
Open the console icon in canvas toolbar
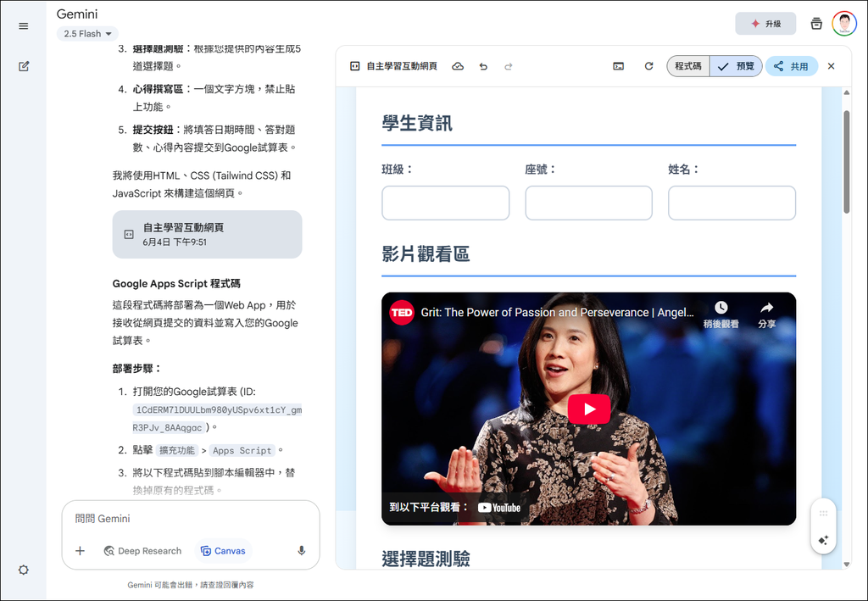618,66
